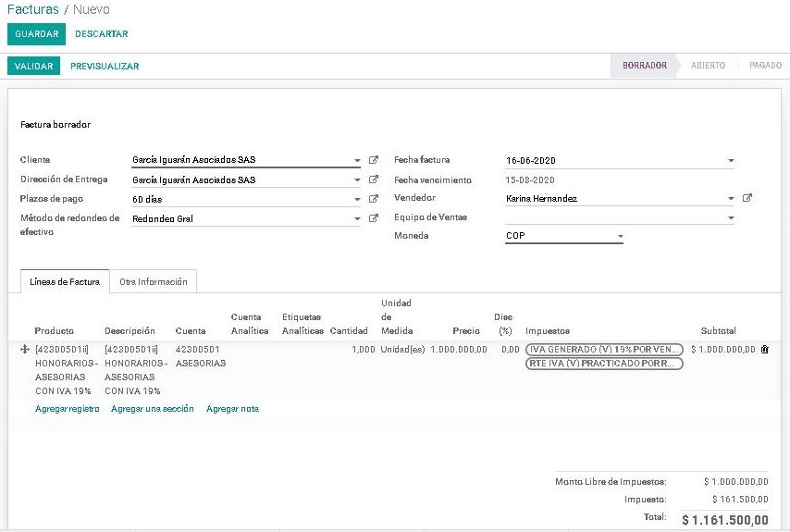This screenshot has width=790, height=532.
Task: Click the Subtotal column header
Action: coord(718,331)
